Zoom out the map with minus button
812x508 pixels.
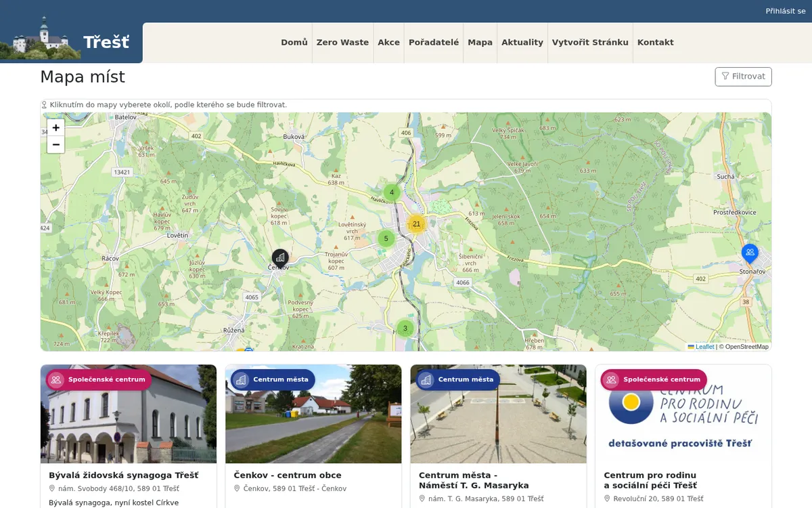click(56, 144)
